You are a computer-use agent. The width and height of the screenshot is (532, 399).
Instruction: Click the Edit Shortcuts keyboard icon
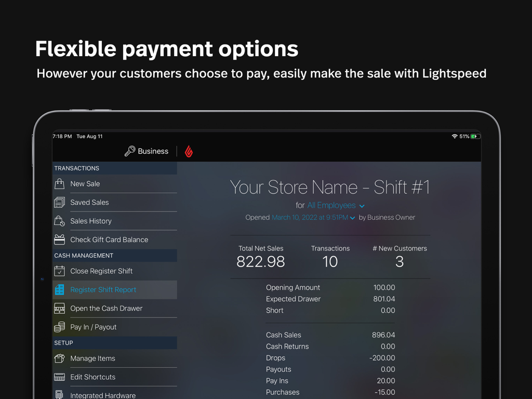60,377
